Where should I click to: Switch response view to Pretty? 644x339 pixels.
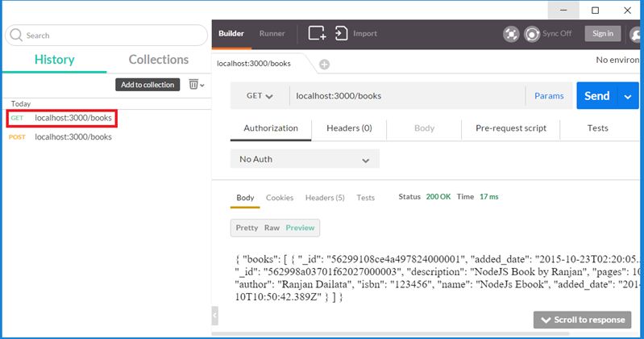(x=247, y=228)
